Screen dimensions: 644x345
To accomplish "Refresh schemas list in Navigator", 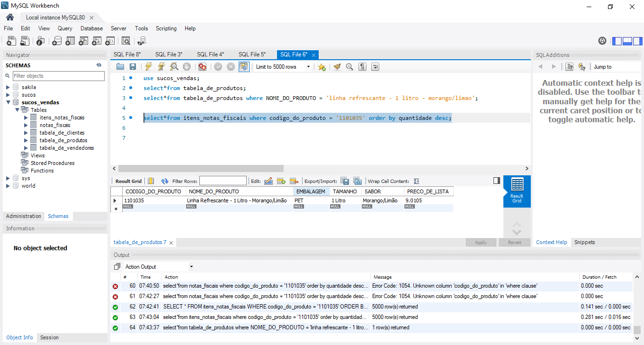I will coord(99,65).
